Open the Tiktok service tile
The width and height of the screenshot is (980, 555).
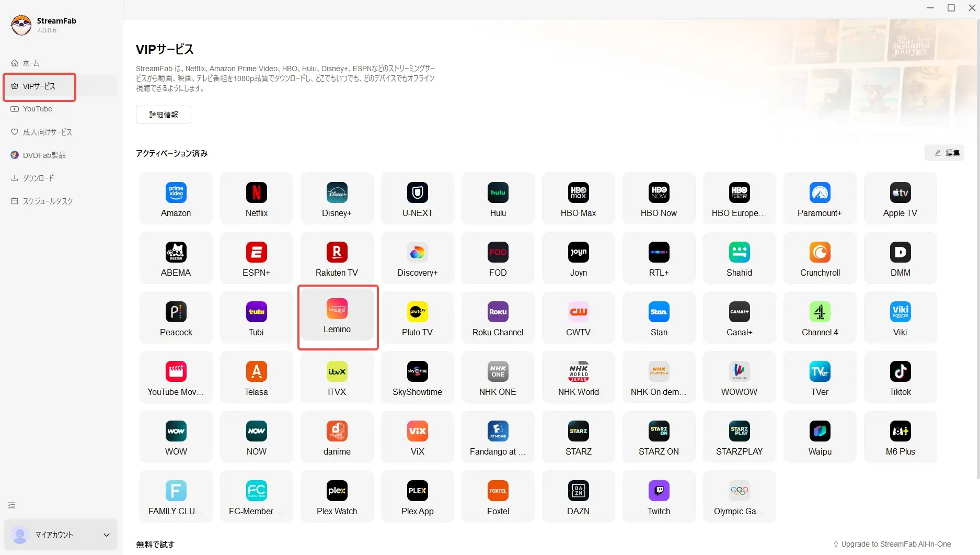[x=901, y=378]
